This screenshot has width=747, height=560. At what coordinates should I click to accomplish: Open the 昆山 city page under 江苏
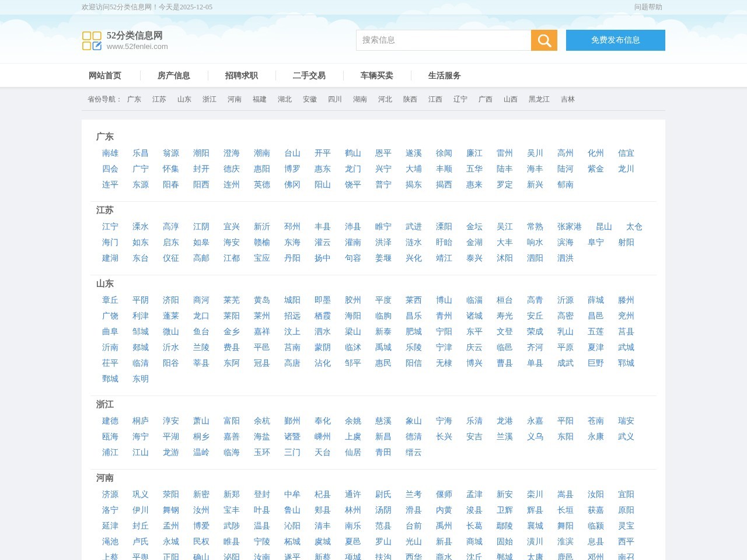point(603,227)
